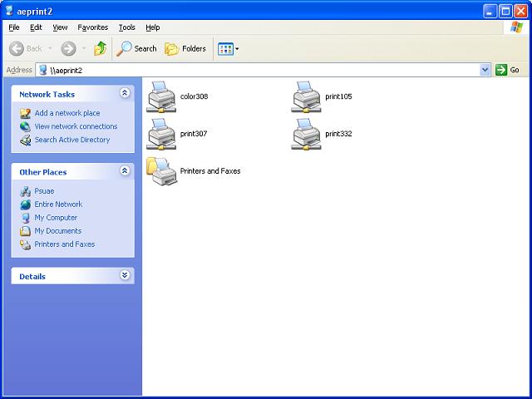Open My Computer in Other Places
The width and height of the screenshot is (532, 399).
[56, 218]
